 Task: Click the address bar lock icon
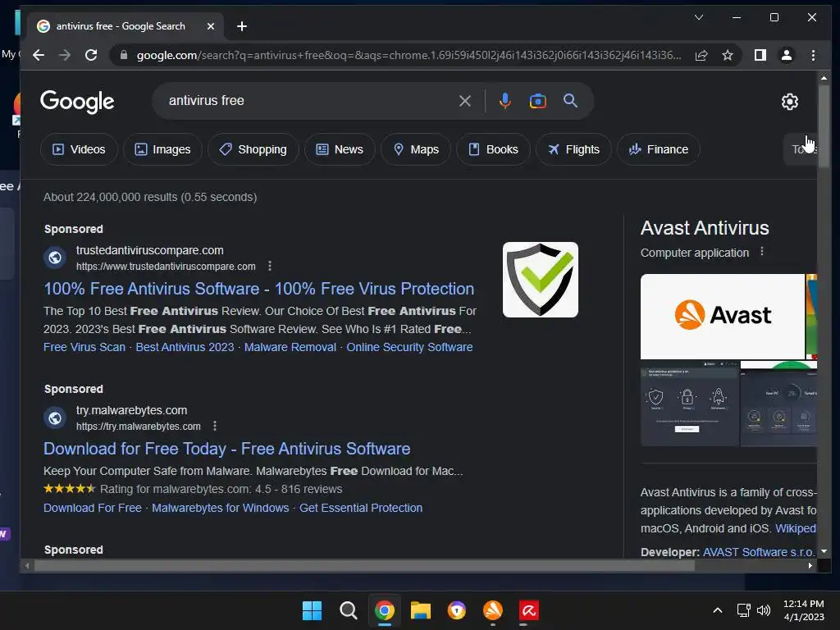click(x=124, y=55)
